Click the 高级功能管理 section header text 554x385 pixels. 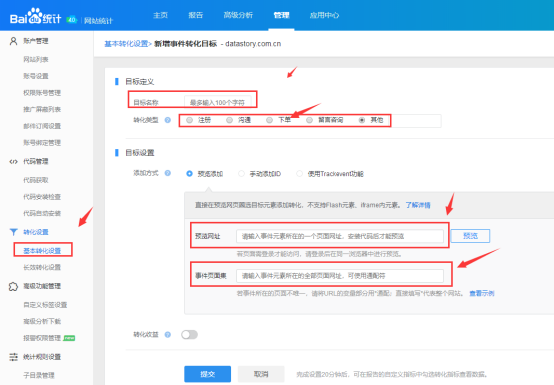(x=42, y=286)
